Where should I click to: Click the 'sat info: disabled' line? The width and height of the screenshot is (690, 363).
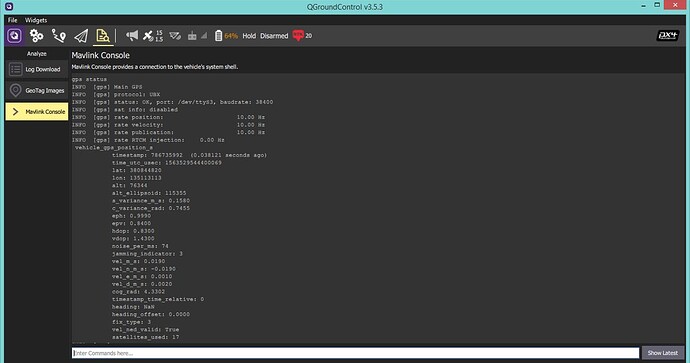click(x=125, y=110)
